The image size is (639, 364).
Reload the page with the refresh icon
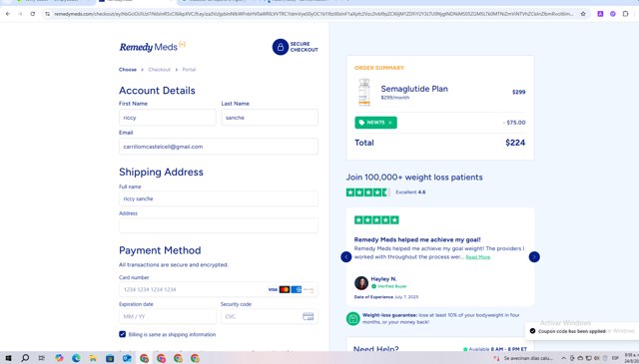pos(33,14)
